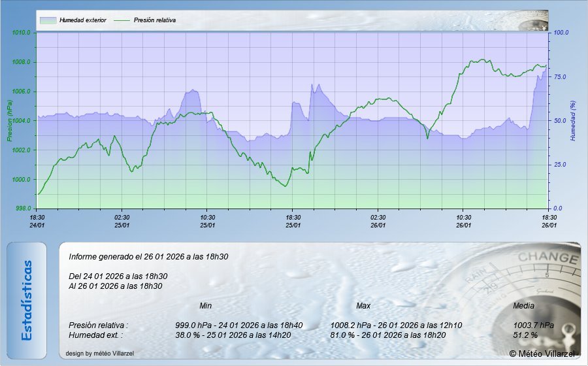Click the 38.0 % minimum humidity value
The height and width of the screenshot is (366, 588).
(x=189, y=335)
